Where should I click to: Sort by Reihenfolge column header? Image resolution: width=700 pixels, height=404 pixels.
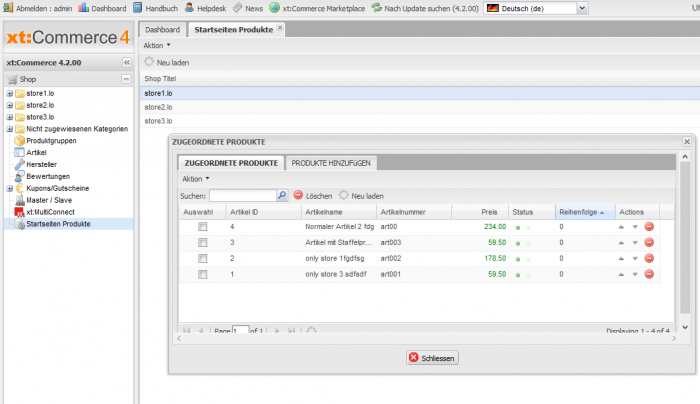pyautogui.click(x=585, y=212)
